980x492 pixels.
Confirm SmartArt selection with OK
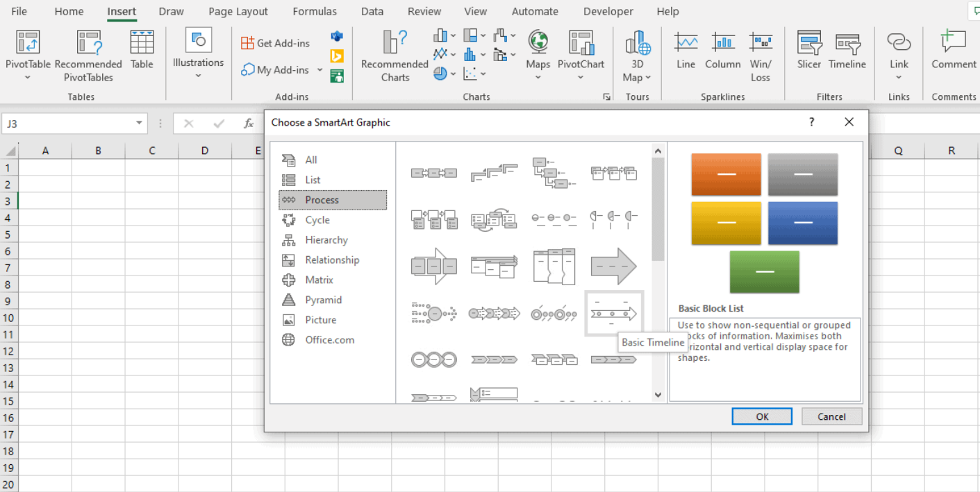click(x=761, y=416)
